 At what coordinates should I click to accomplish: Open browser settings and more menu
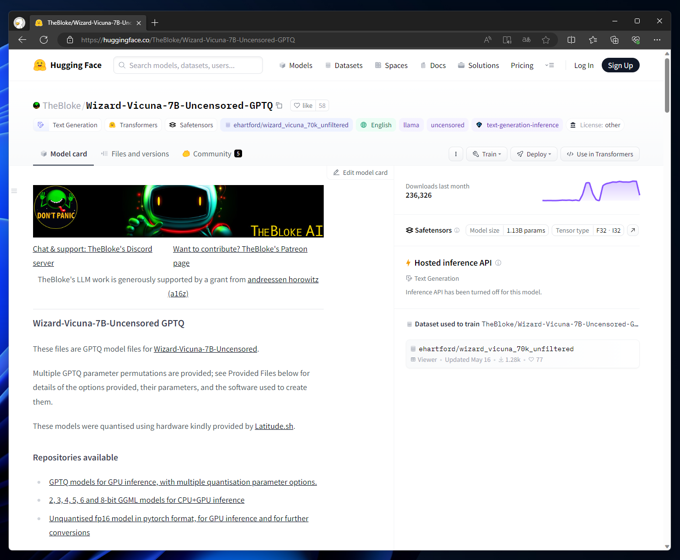657,40
